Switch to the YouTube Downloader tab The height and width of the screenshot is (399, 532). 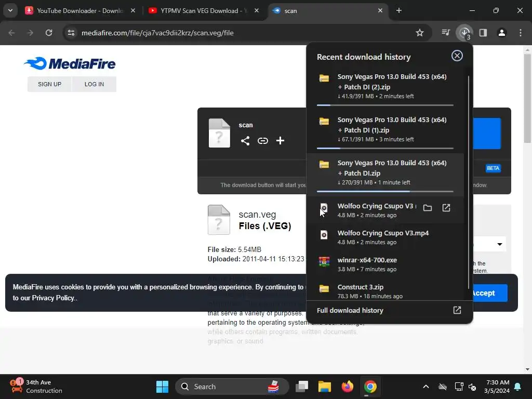(x=80, y=10)
